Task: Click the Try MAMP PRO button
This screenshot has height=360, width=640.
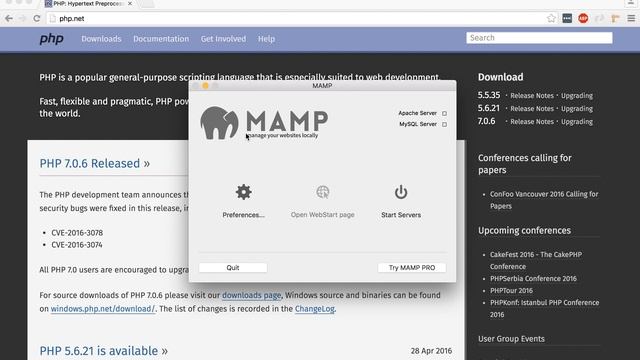Action: pyautogui.click(x=412, y=268)
